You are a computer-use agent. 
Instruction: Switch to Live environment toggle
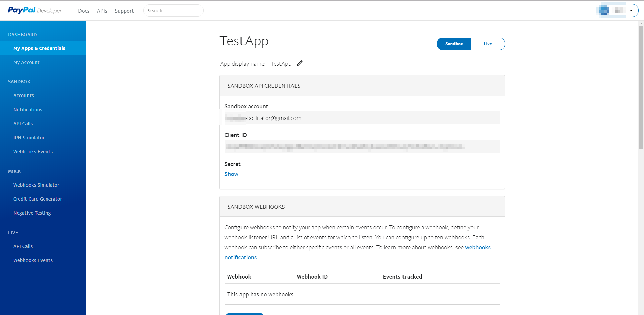(x=488, y=44)
